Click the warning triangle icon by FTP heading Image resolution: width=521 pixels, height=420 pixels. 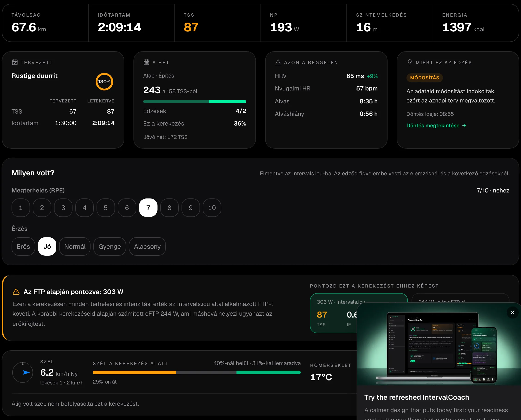coord(16,292)
